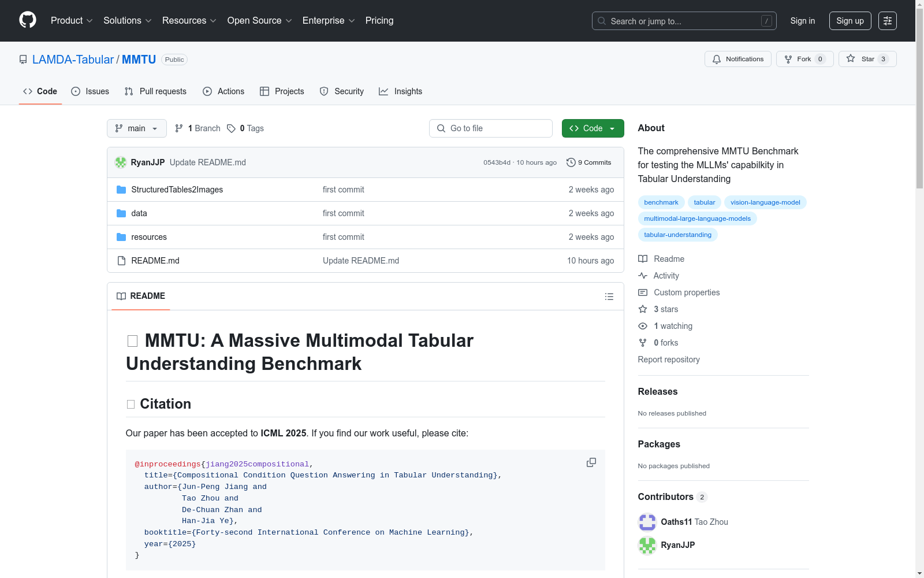Open the 9 Commits history

click(589, 162)
